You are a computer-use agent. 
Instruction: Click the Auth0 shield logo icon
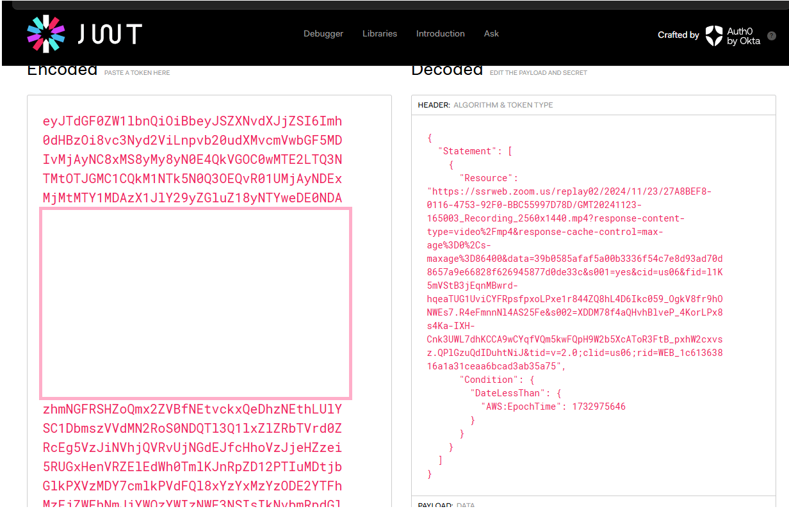[x=713, y=36]
